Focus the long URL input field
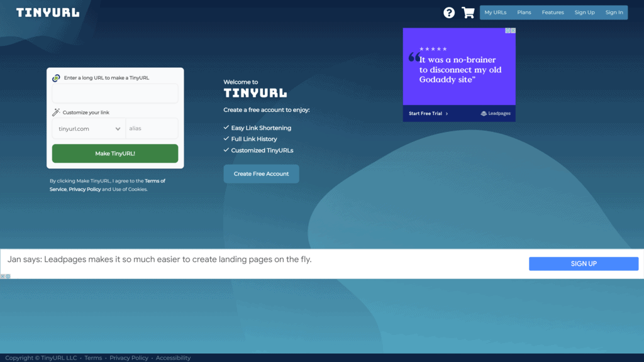This screenshot has height=362, width=644. [115, 94]
